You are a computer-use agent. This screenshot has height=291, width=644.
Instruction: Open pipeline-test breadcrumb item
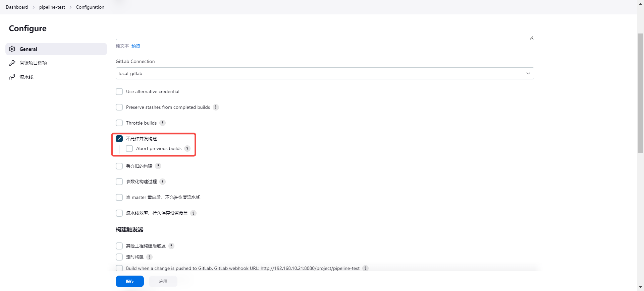52,7
